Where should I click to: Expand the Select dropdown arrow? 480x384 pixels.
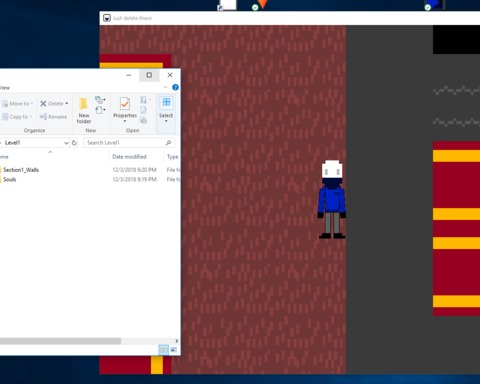click(x=166, y=121)
